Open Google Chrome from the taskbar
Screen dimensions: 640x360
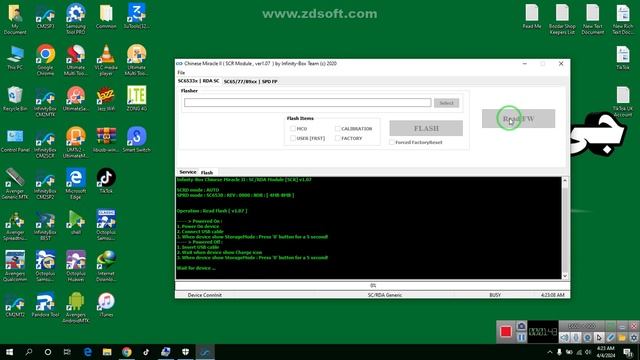click(x=127, y=352)
